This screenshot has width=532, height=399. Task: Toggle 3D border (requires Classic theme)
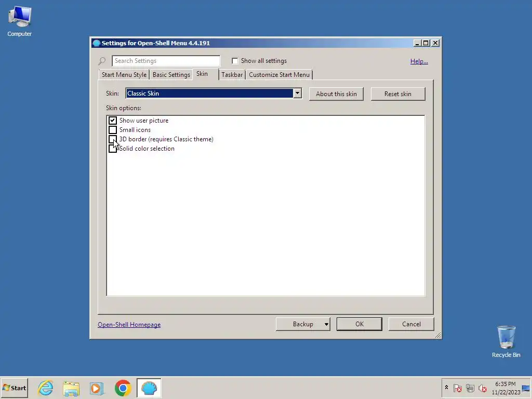[113, 139]
